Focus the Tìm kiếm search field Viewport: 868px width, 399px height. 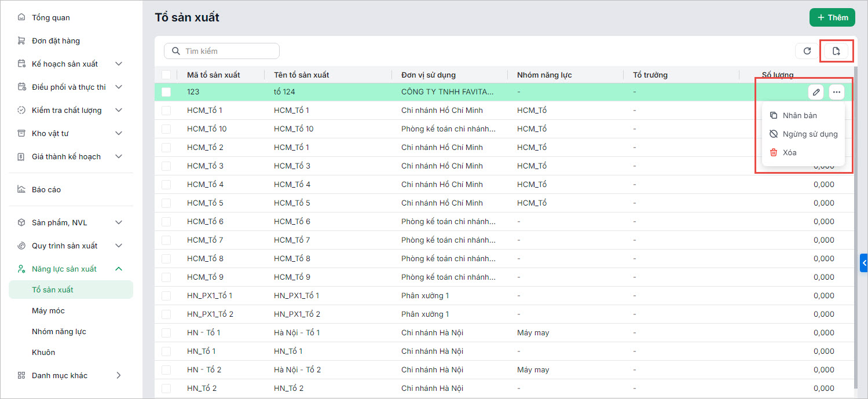(229, 51)
